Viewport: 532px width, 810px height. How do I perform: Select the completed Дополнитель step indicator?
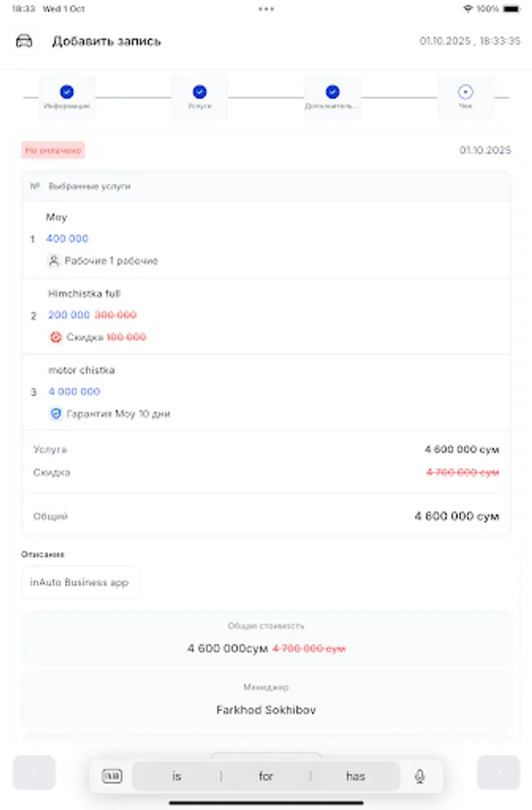332,90
